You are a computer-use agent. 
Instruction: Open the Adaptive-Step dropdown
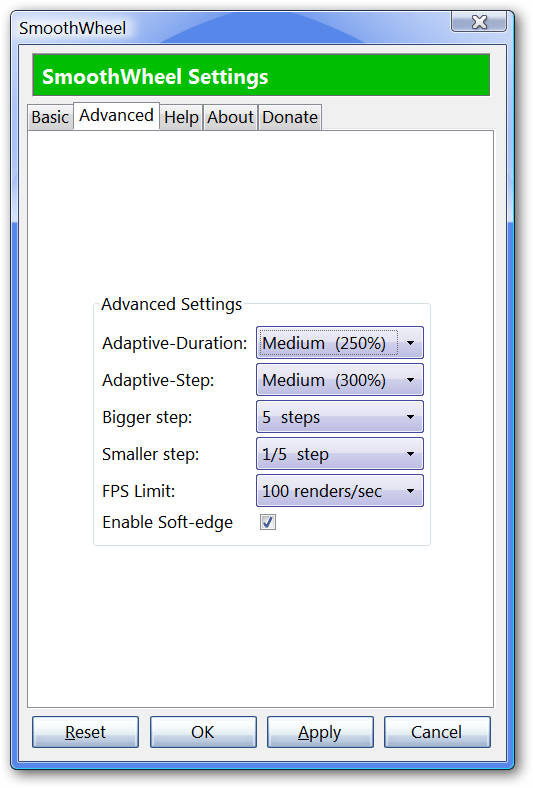pyautogui.click(x=340, y=380)
